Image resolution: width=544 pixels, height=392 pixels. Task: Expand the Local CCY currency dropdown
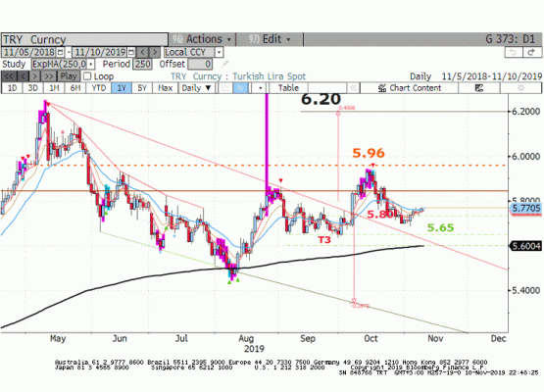219,52
